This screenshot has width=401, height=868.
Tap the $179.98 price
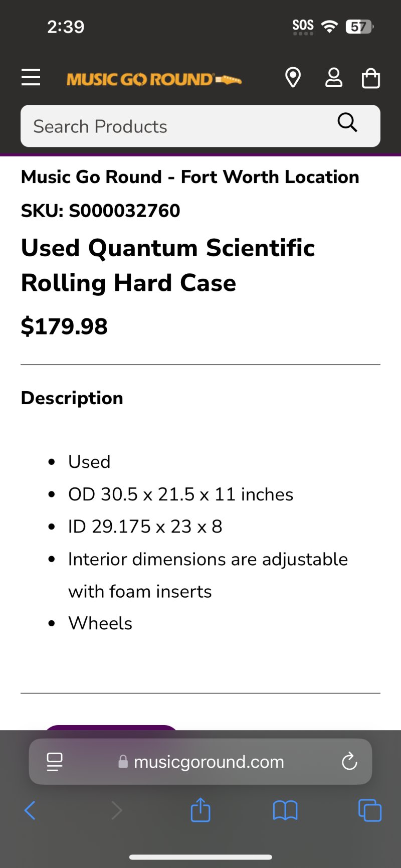click(x=64, y=326)
